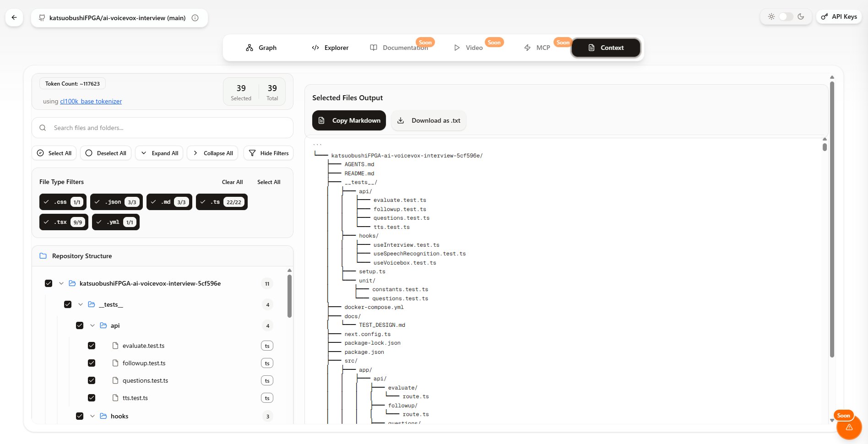The image size is (868, 444).
Task: Download output as .txt file
Action: pyautogui.click(x=429, y=120)
